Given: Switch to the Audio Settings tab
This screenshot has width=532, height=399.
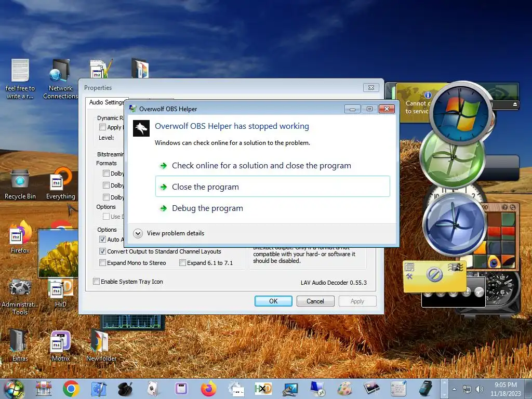Looking at the screenshot, I should pyautogui.click(x=106, y=102).
